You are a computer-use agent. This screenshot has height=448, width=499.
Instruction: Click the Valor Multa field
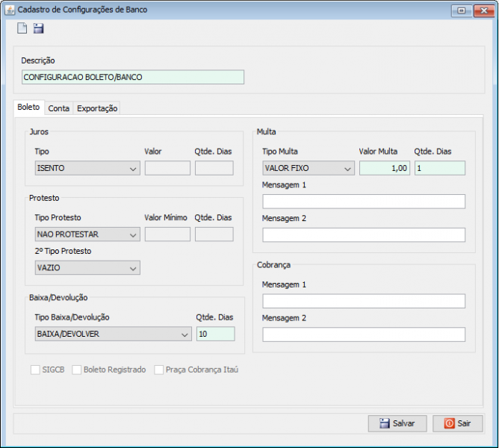pyautogui.click(x=385, y=168)
